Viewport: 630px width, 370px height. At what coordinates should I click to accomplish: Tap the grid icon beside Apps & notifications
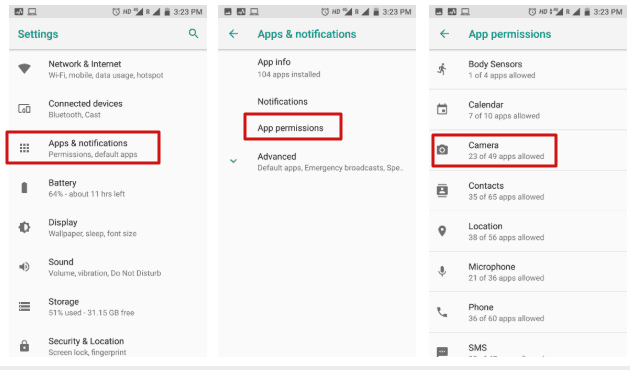25,148
